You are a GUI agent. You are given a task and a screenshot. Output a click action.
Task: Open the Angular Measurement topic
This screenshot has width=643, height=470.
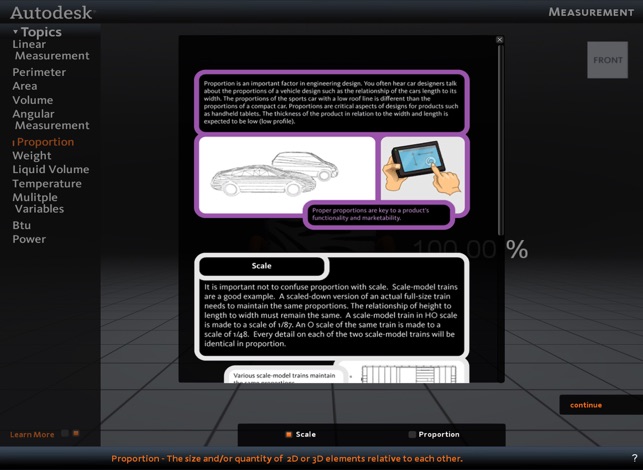tap(50, 120)
